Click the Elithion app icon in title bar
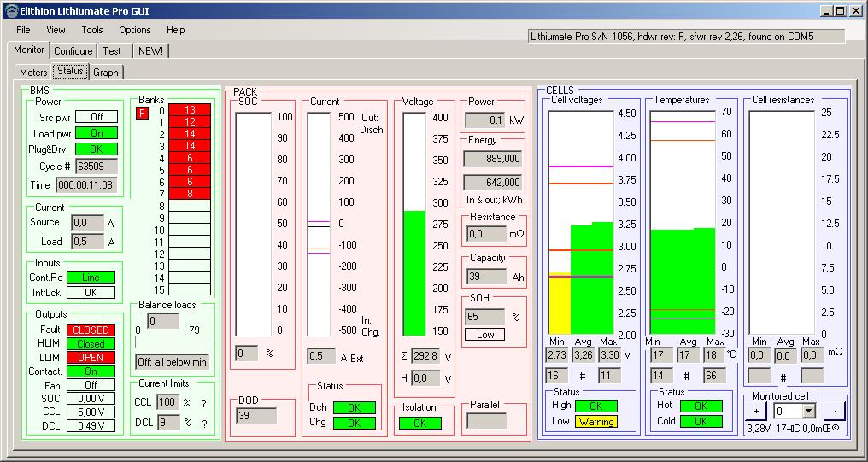The height and width of the screenshot is (462, 868). (10, 10)
